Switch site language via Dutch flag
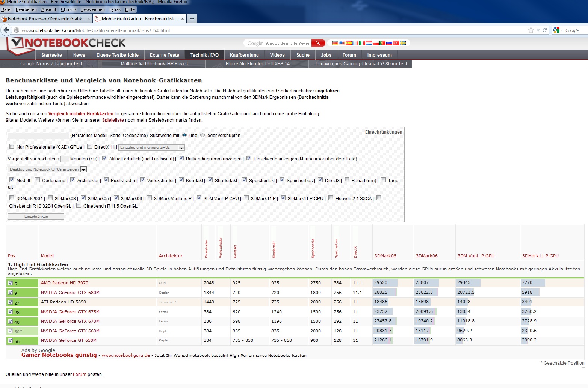The width and height of the screenshot is (588, 388). 369,43
